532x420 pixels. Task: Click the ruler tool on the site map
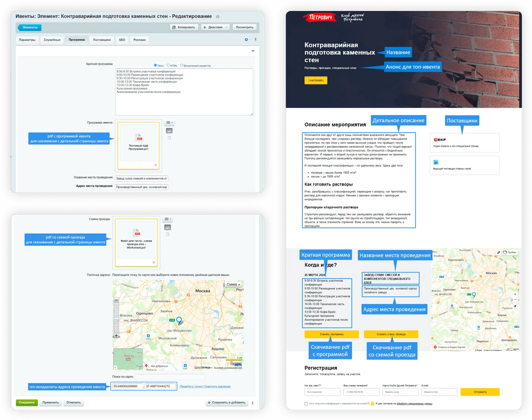pyautogui.click(x=499, y=252)
